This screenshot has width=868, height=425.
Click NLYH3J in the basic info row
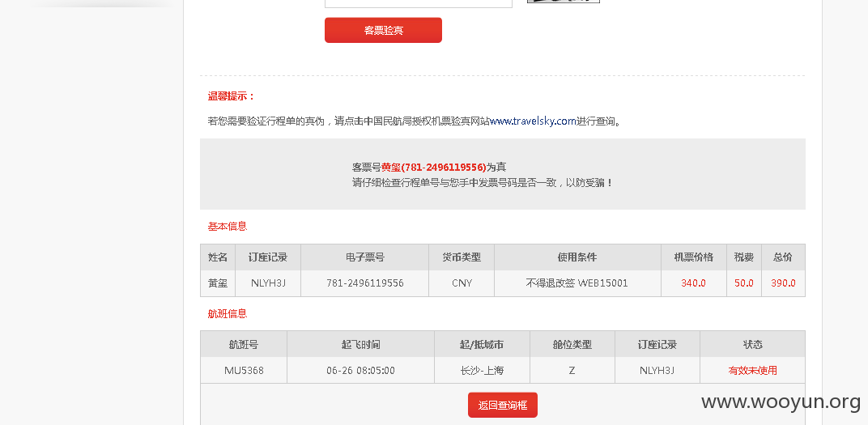click(268, 283)
